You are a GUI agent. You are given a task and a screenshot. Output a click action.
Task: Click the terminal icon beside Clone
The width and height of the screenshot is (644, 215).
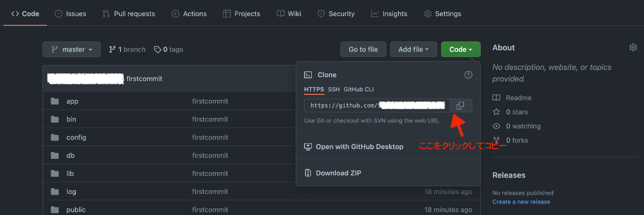(x=308, y=75)
